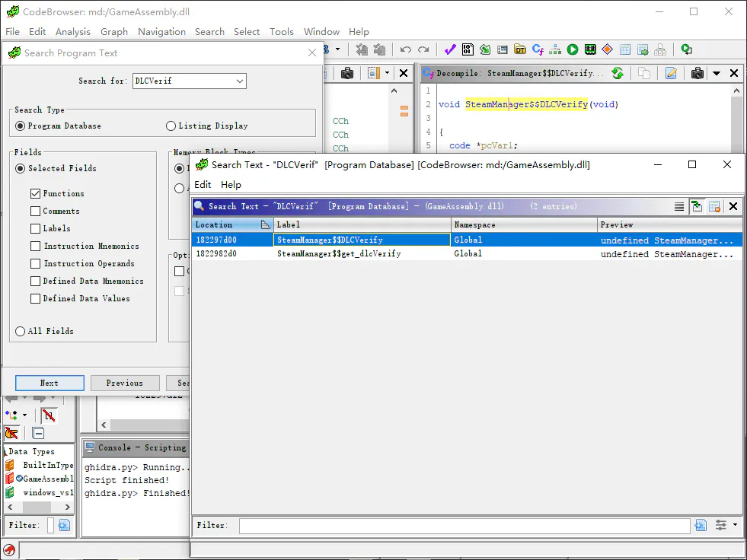The height and width of the screenshot is (560, 747).
Task: Open the Edit menu in search results window
Action: tap(203, 185)
